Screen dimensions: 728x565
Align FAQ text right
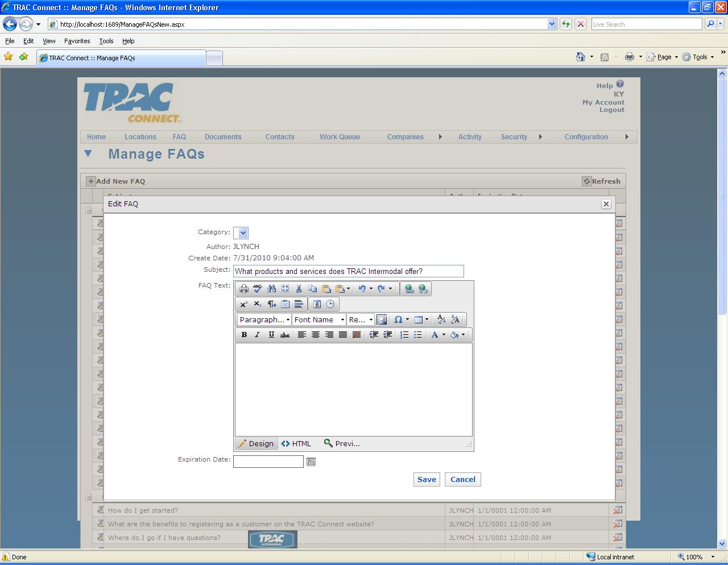click(329, 335)
